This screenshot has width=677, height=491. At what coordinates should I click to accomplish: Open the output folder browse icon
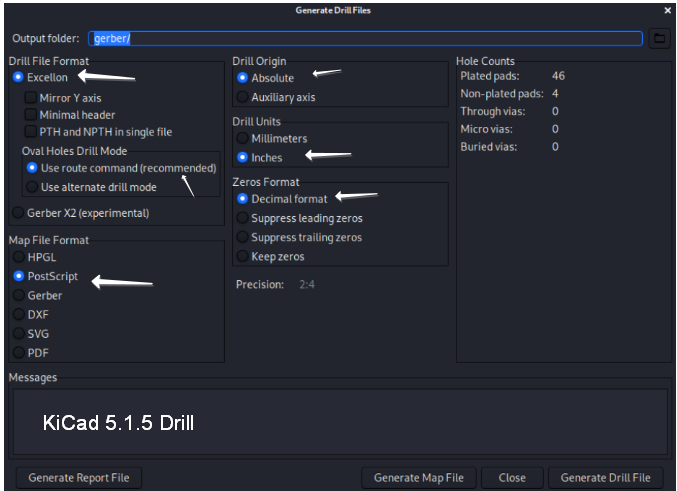pos(659,38)
